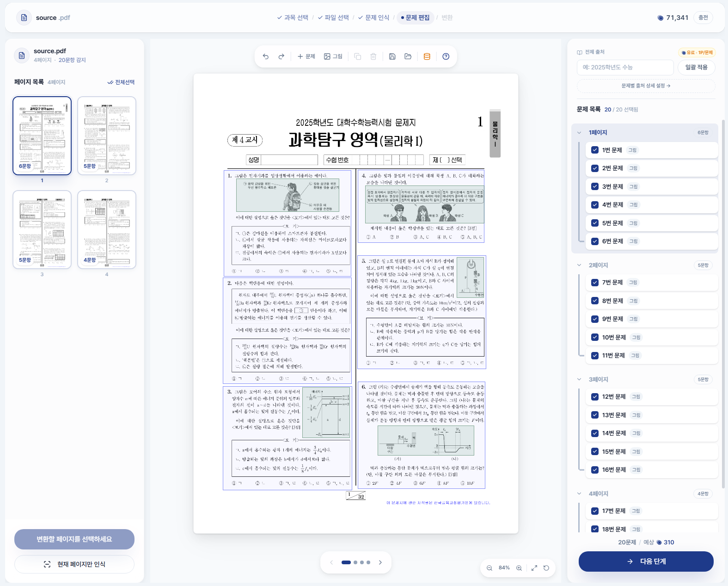728x586 pixels.
Task: Click 변환할 페이지를 선택하세요 button
Action: [74, 539]
